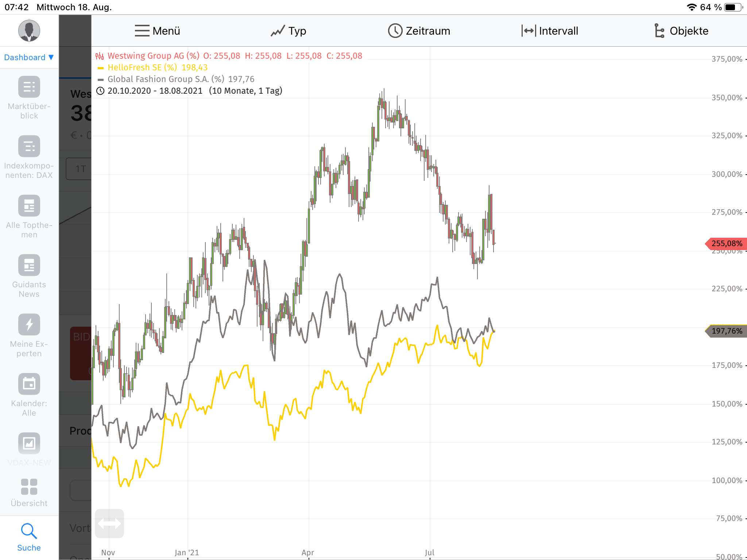
Task: Open the Indexkomponenten DAX sidebar icon
Action: click(29, 146)
